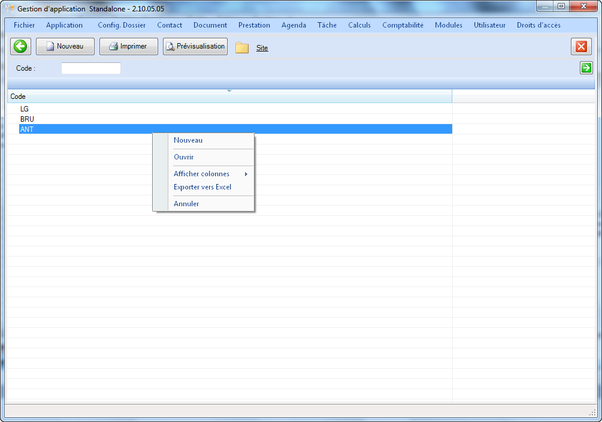Open Prévisualisation print preview
The image size is (602, 422).
(195, 47)
